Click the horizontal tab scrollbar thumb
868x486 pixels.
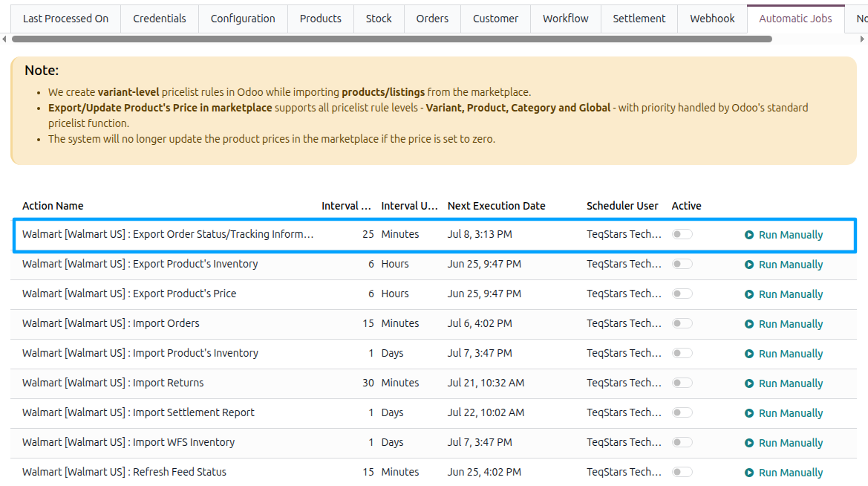[392, 39]
